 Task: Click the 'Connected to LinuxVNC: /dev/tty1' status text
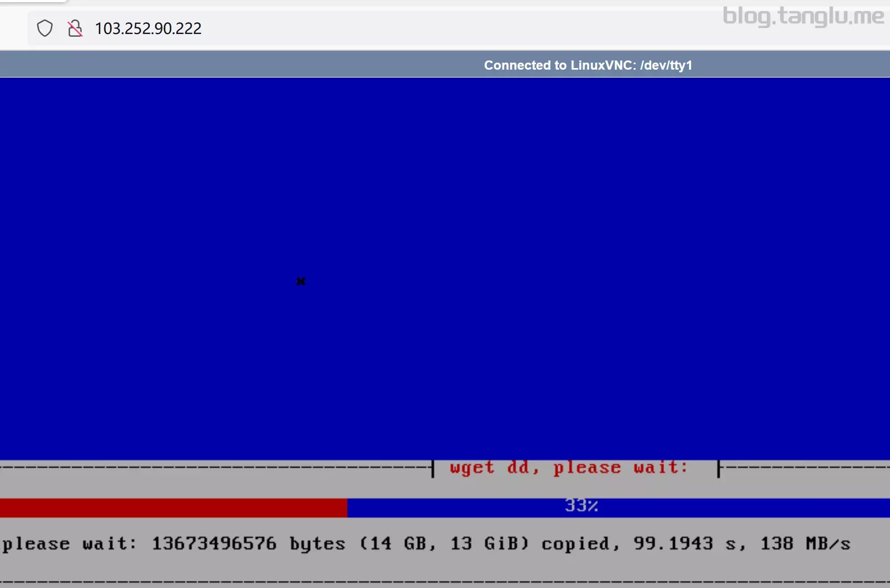point(588,65)
